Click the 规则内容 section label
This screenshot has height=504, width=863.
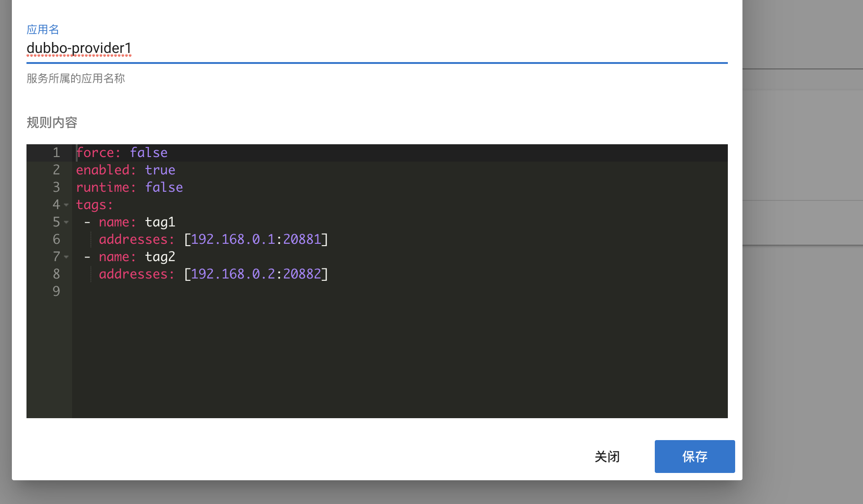52,123
